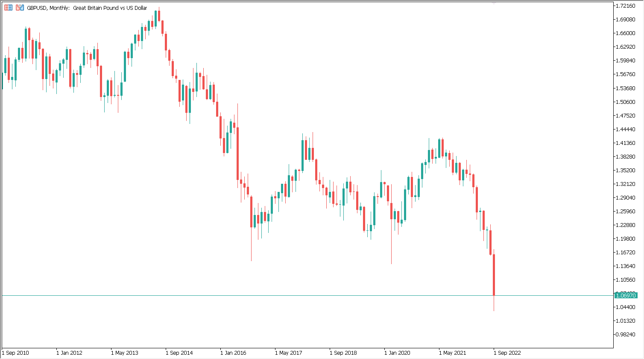Click the 1.47520 price scale label
This screenshot has height=359, width=644.
(625, 115)
